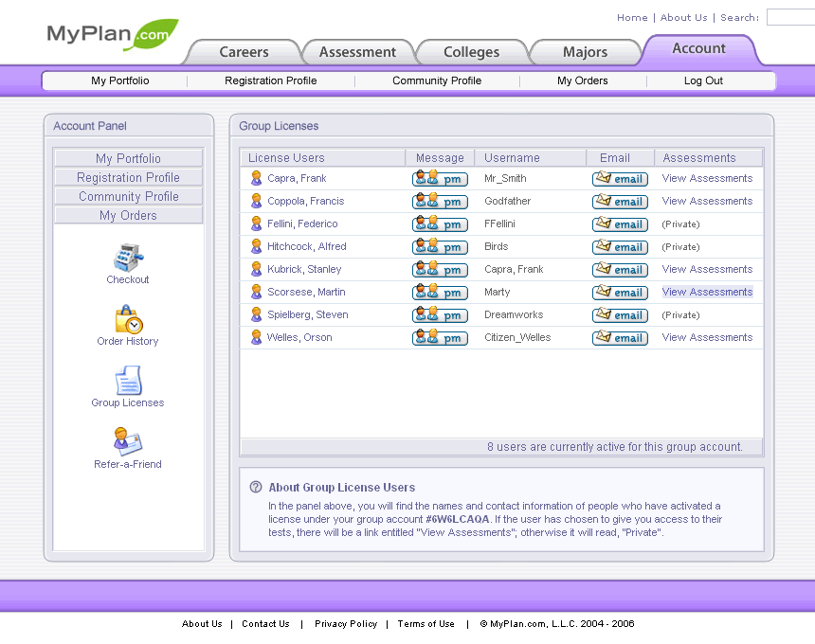
Task: Email user Fellini, Federico
Action: 620,224
